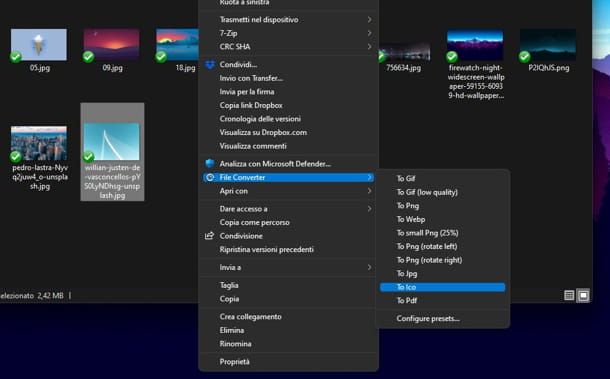This screenshot has width=610, height=379.
Task: Select the File Converter menu entry
Action: (288, 177)
